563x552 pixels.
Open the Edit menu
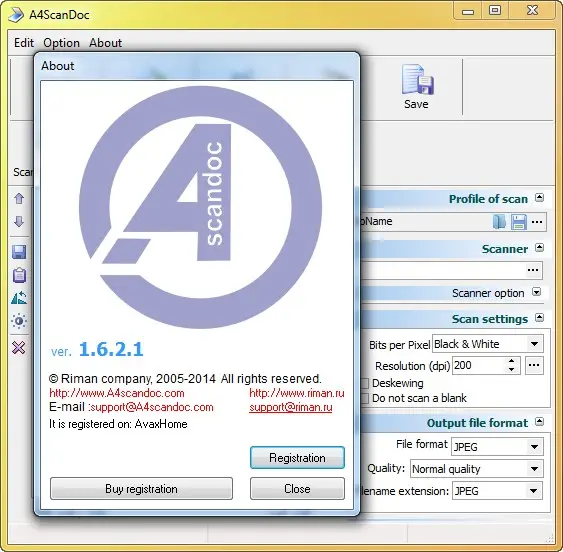tap(24, 43)
